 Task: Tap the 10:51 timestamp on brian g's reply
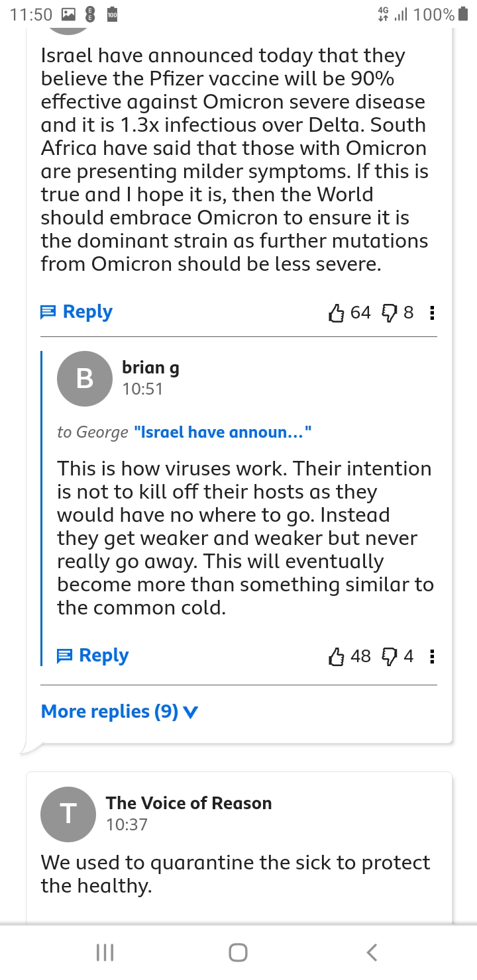pyautogui.click(x=142, y=389)
